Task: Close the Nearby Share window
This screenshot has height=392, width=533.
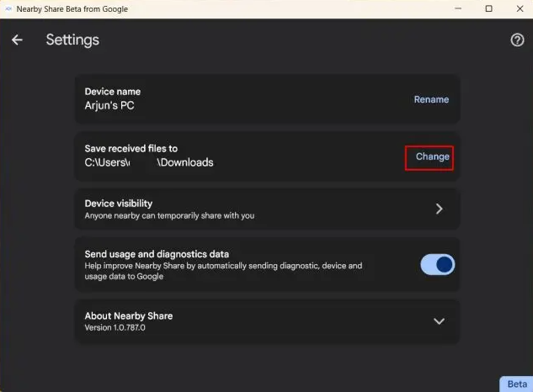Action: point(520,8)
